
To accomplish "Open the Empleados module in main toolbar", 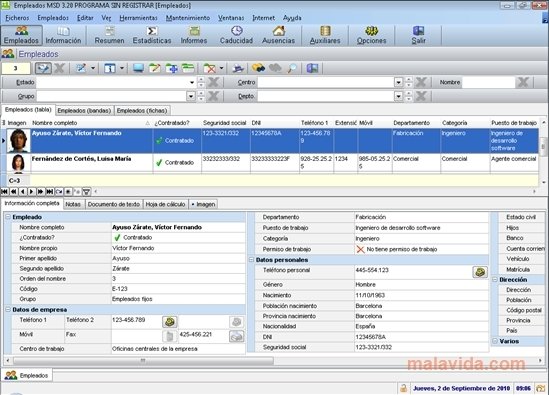I will pos(21,35).
